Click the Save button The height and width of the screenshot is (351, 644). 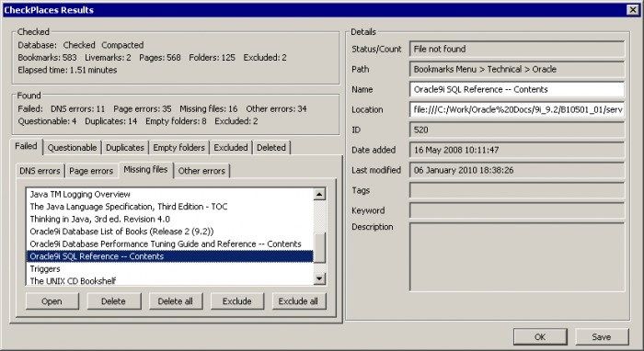coord(602,337)
